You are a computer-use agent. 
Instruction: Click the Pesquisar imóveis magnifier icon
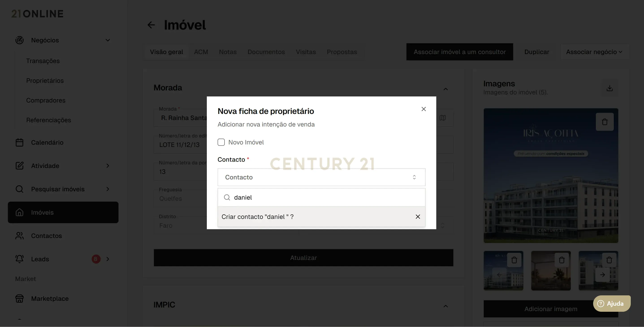19,189
